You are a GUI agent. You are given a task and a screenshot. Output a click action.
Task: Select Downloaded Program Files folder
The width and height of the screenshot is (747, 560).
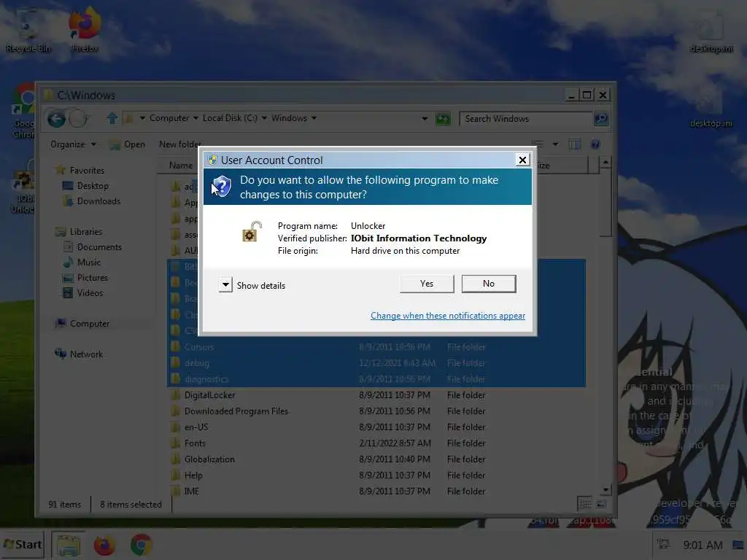376,411
